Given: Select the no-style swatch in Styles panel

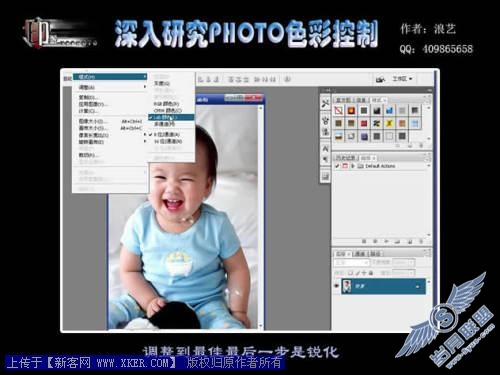Looking at the screenshot, I should (338, 110).
